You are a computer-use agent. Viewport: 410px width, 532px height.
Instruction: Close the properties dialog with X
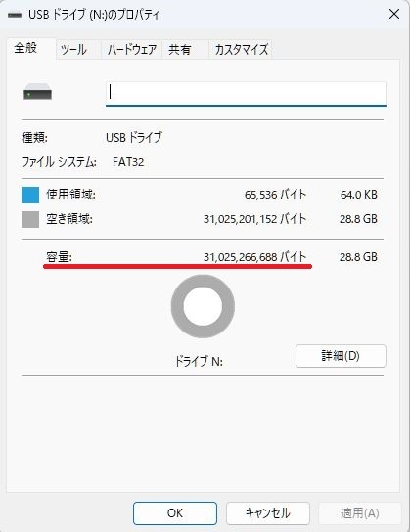(394, 15)
